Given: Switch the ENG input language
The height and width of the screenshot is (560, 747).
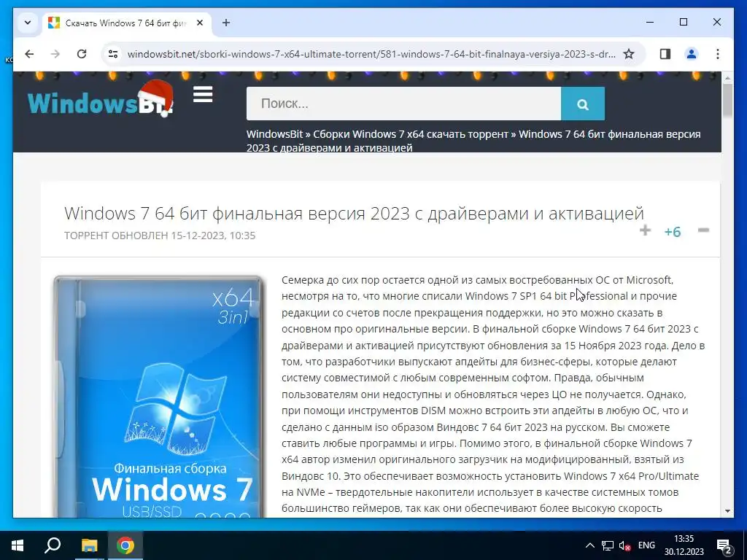Looking at the screenshot, I should click(x=646, y=545).
